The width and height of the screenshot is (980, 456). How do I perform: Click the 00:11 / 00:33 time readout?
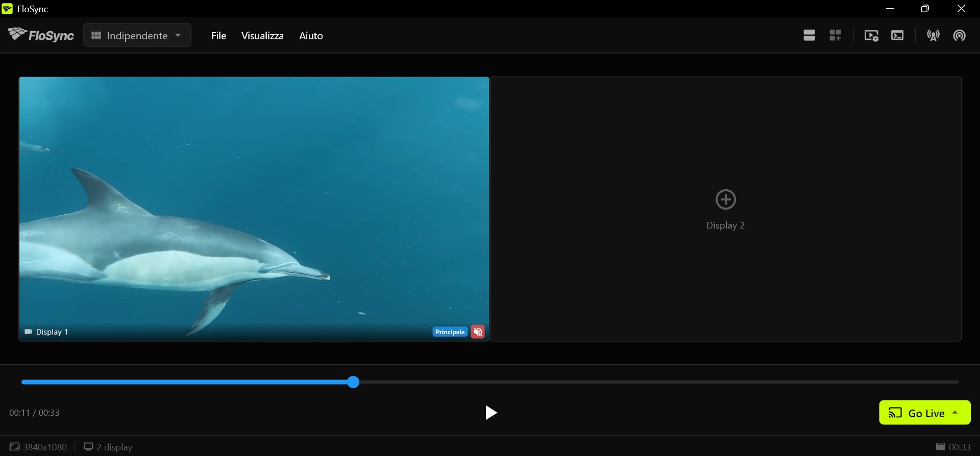click(x=34, y=413)
